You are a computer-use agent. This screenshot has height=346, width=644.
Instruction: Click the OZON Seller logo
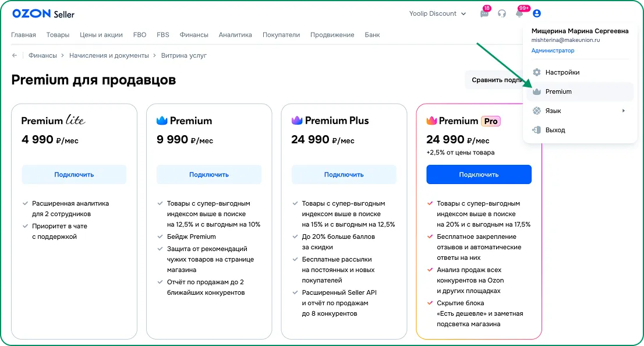point(43,14)
